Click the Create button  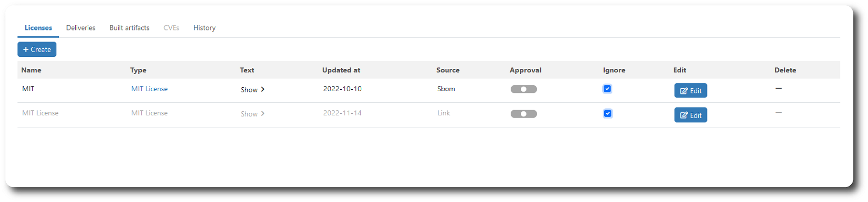37,49
